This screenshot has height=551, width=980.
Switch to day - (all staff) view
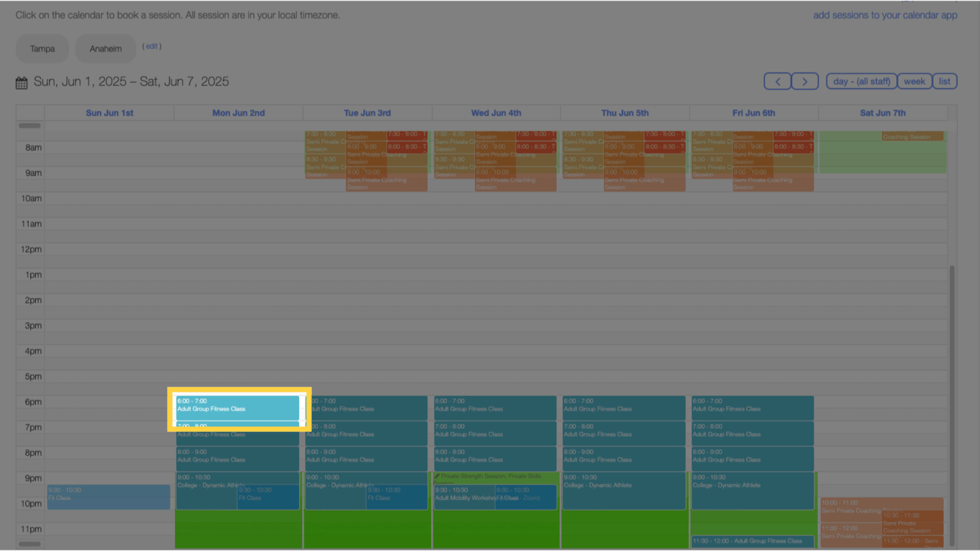click(x=861, y=81)
